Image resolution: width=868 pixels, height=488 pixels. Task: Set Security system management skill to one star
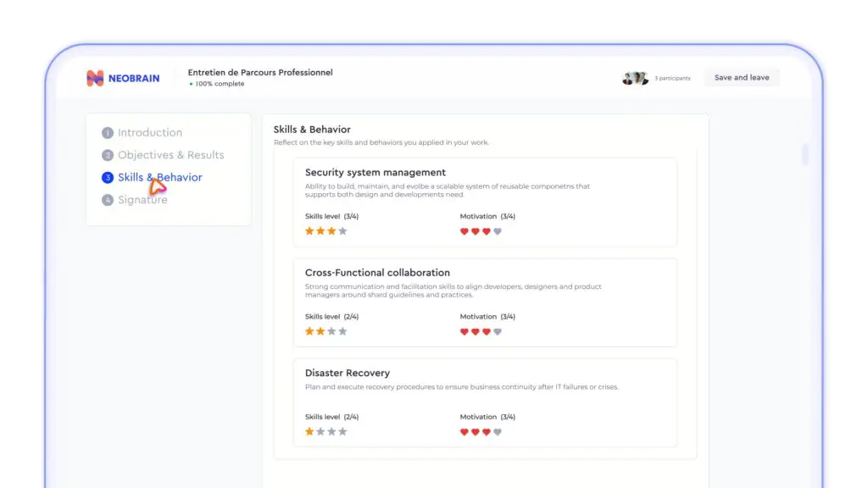(309, 230)
